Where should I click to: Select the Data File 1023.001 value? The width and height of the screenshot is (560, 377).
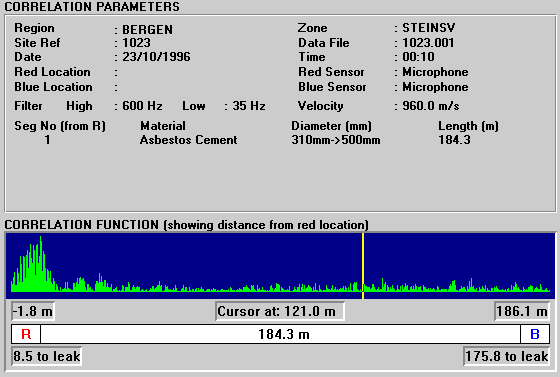[x=428, y=43]
